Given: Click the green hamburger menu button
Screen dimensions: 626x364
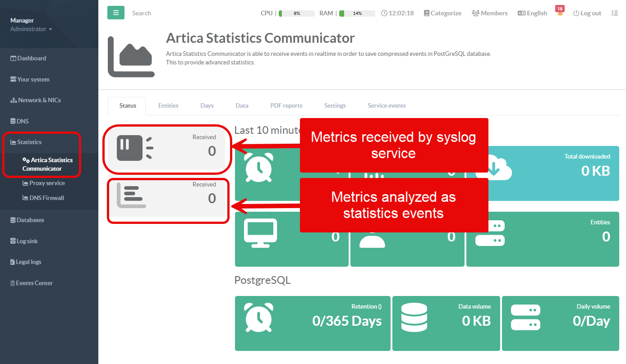Looking at the screenshot, I should click(x=116, y=13).
